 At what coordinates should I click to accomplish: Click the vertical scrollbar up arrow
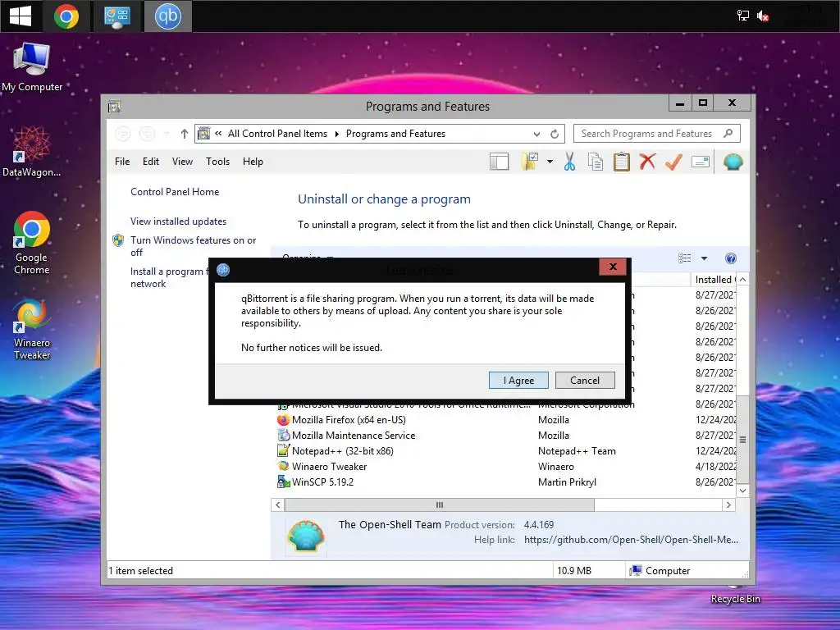(x=742, y=280)
